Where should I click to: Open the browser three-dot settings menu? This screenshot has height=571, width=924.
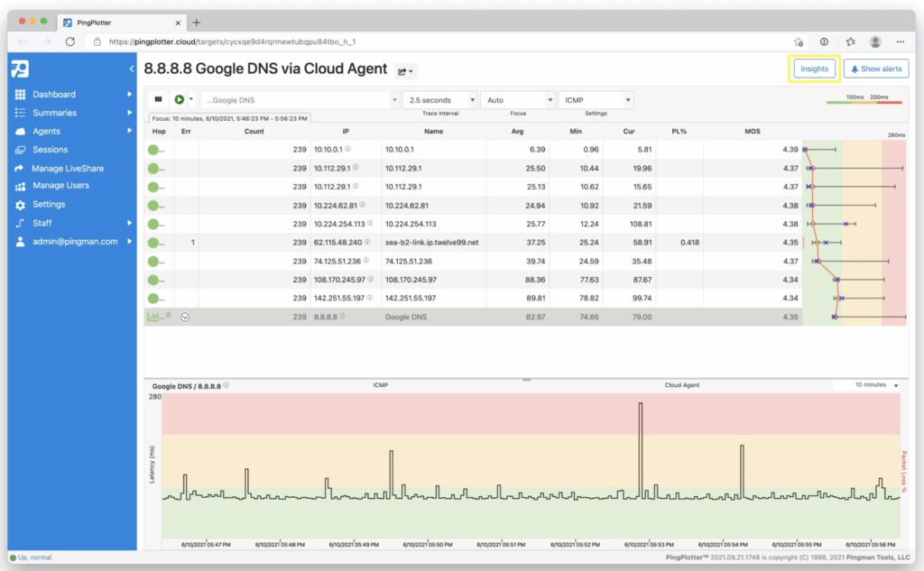pos(901,41)
